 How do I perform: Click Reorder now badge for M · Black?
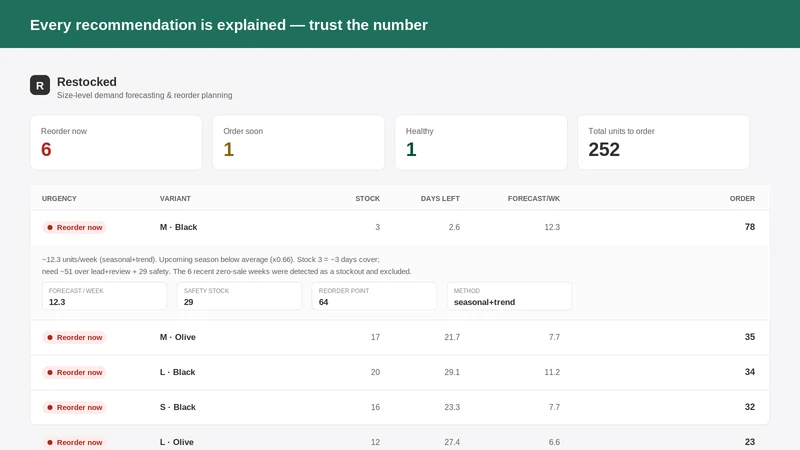pos(74,228)
